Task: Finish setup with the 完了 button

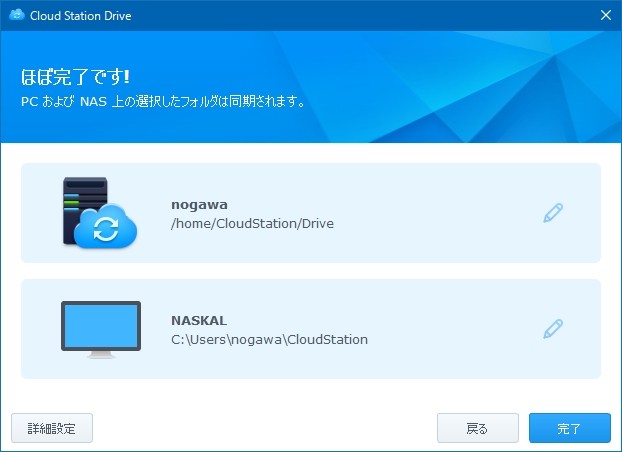Action: pyautogui.click(x=570, y=428)
